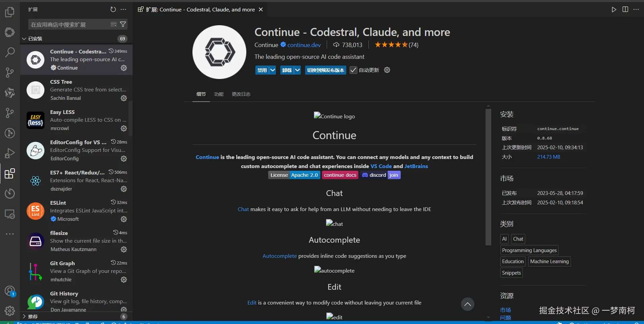Image resolution: width=644 pixels, height=324 pixels.
Task: Select the Snippets category tag
Action: tap(511, 273)
